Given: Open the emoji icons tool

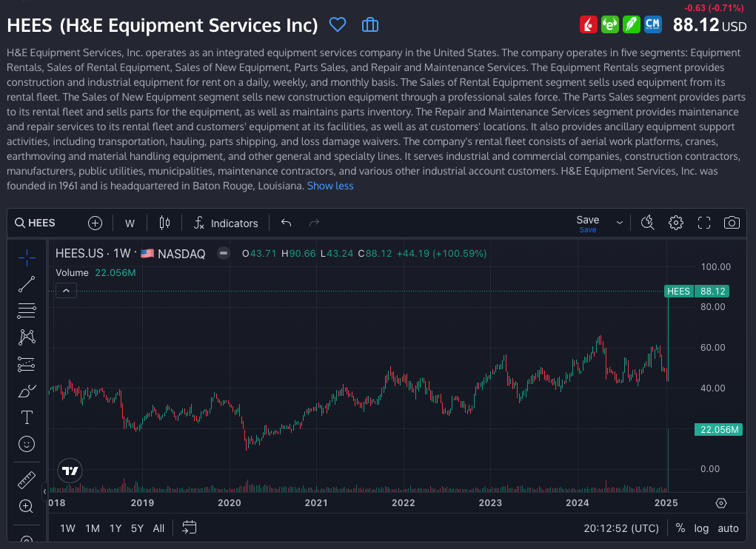Looking at the screenshot, I should pyautogui.click(x=27, y=444).
